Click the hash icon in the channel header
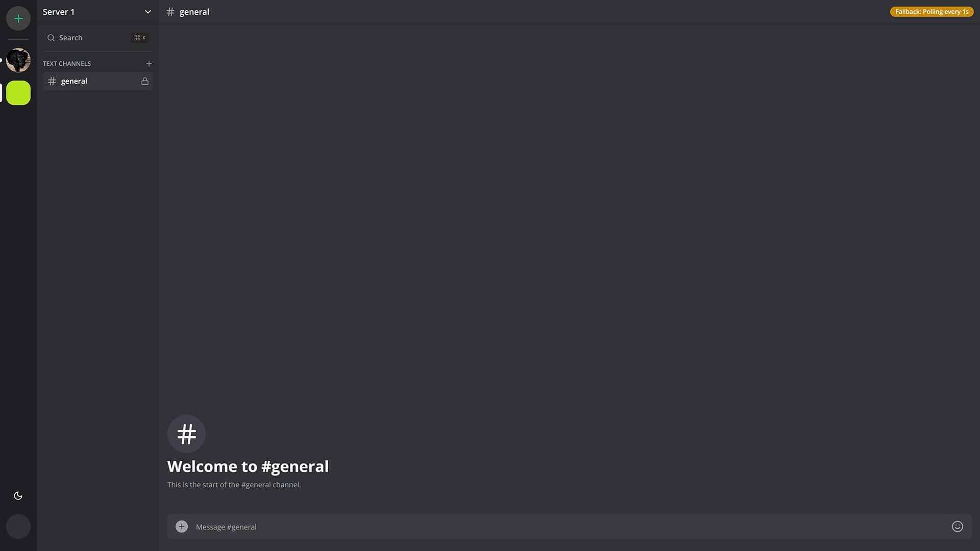 click(170, 12)
